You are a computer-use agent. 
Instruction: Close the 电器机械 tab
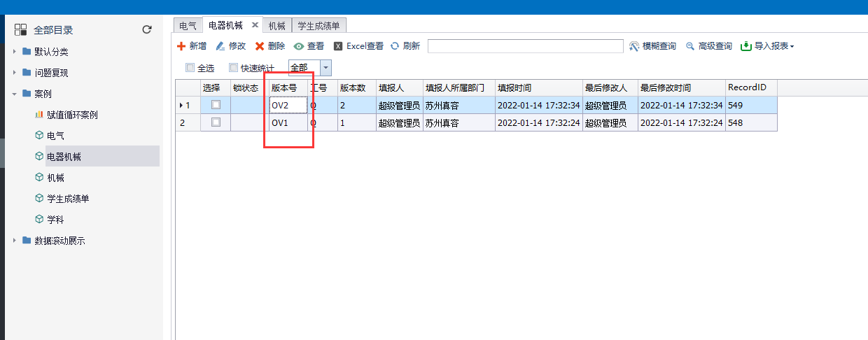(x=255, y=24)
